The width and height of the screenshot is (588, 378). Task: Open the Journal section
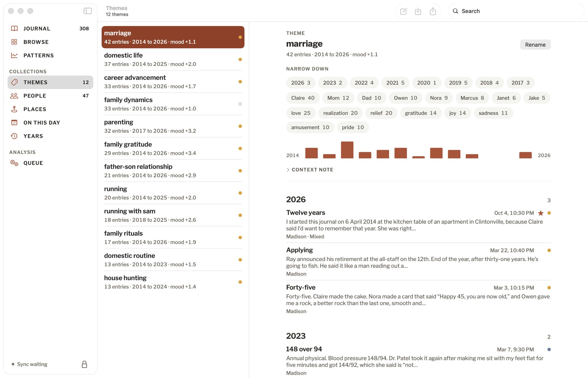coord(50,28)
